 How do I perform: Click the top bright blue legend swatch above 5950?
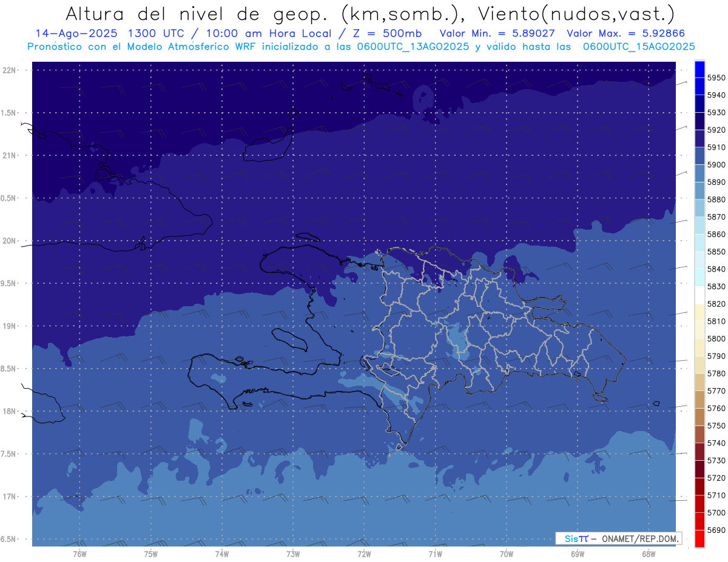point(699,69)
